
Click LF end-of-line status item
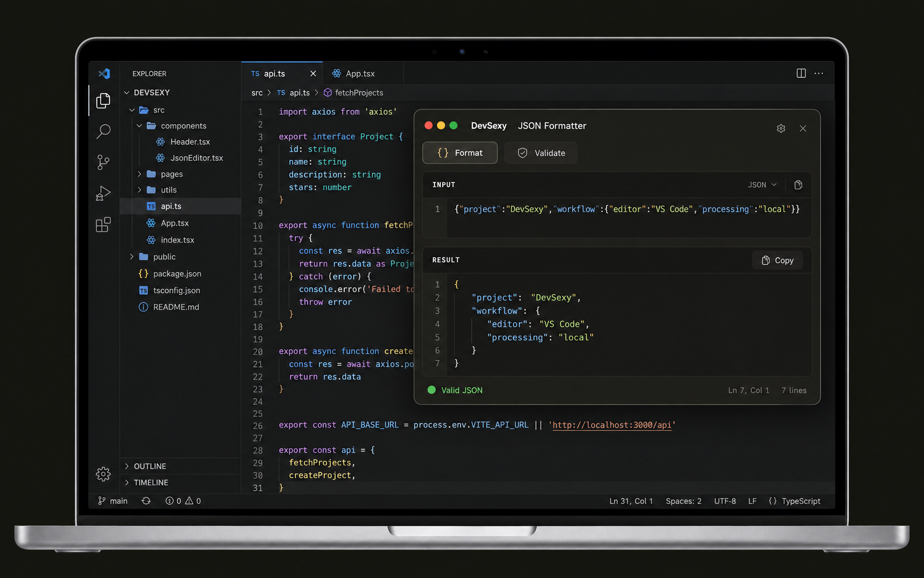[x=752, y=501]
